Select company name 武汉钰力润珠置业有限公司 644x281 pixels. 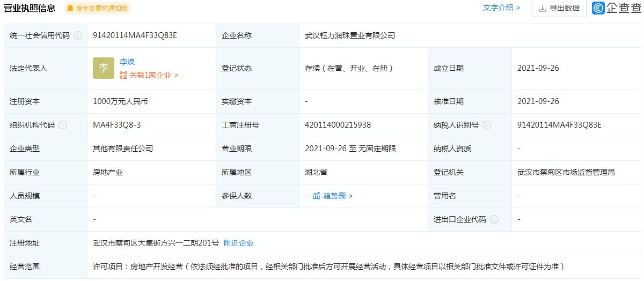(x=350, y=36)
